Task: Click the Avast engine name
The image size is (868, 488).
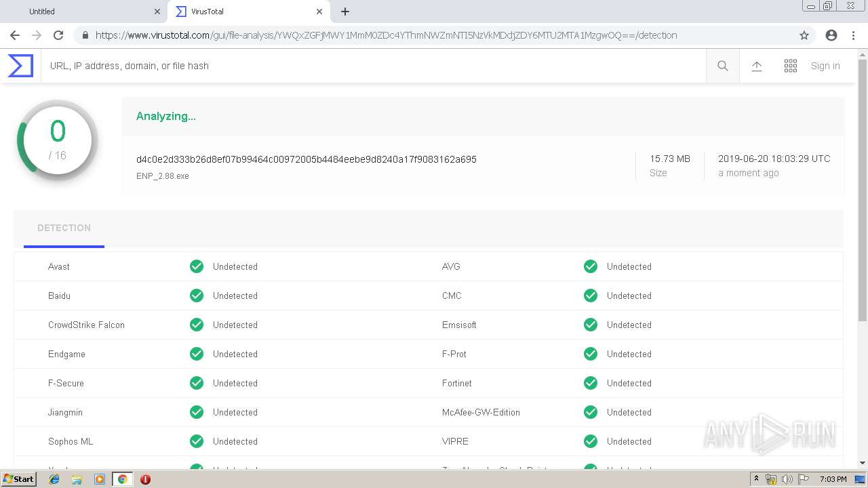Action: (x=59, y=266)
